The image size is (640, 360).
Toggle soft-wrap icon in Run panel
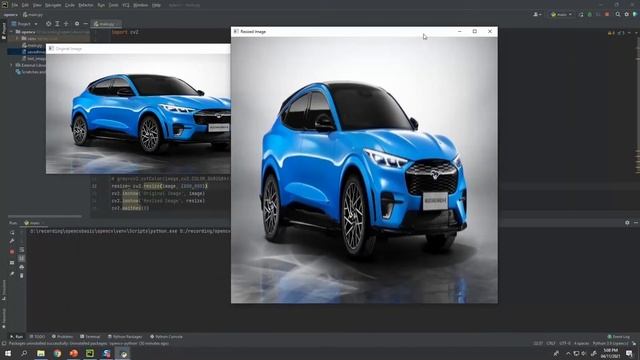(x=22, y=250)
